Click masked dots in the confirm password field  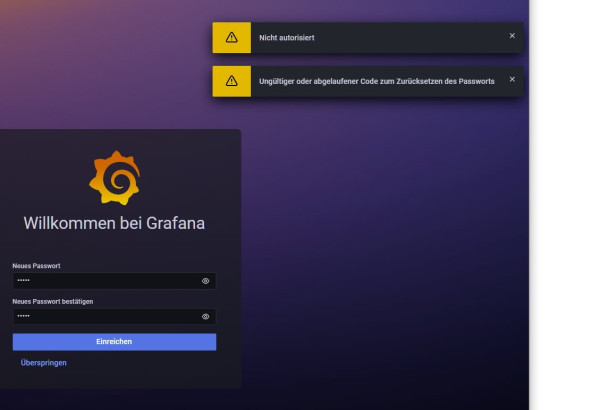[24, 316]
